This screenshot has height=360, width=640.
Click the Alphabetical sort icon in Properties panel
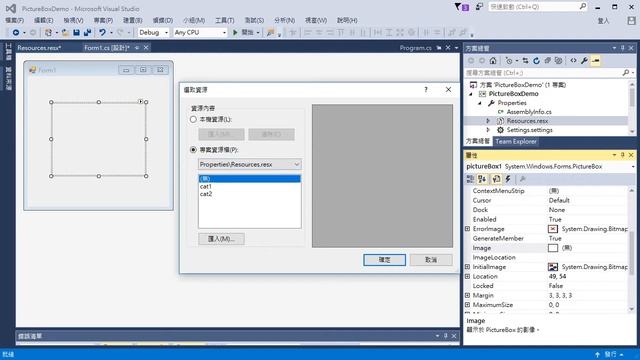(482, 179)
